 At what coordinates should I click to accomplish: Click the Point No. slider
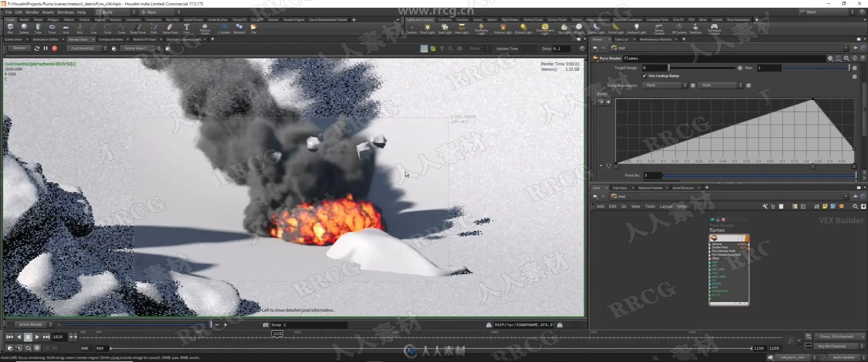point(758,175)
